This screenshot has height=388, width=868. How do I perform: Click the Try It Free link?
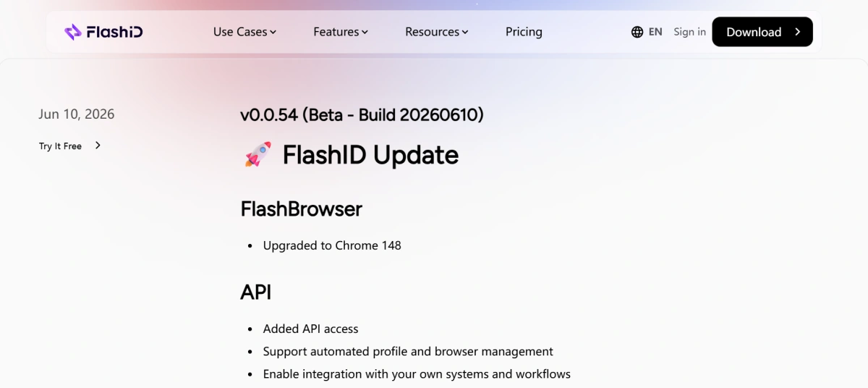tap(61, 146)
